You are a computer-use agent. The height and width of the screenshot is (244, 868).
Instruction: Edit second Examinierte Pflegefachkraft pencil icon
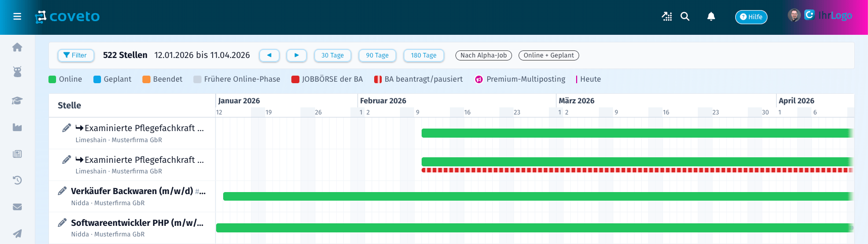pyautogui.click(x=66, y=160)
